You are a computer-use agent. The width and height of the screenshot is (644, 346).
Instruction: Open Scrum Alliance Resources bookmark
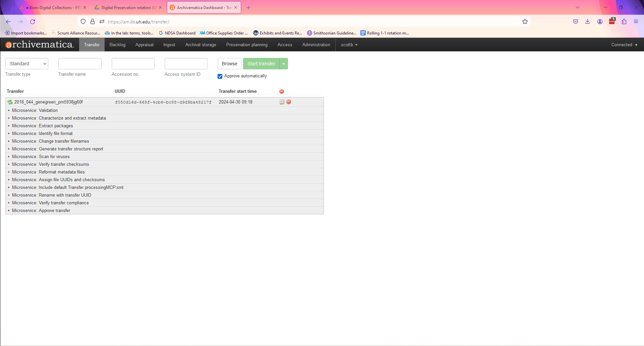(76, 33)
